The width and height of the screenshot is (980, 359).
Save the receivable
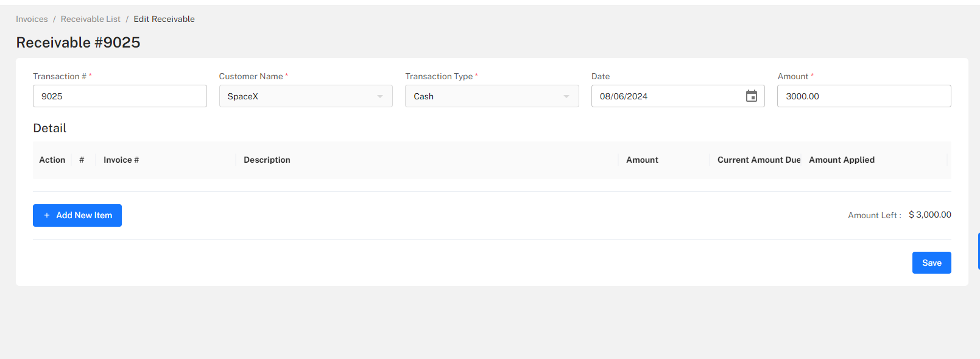coord(931,263)
